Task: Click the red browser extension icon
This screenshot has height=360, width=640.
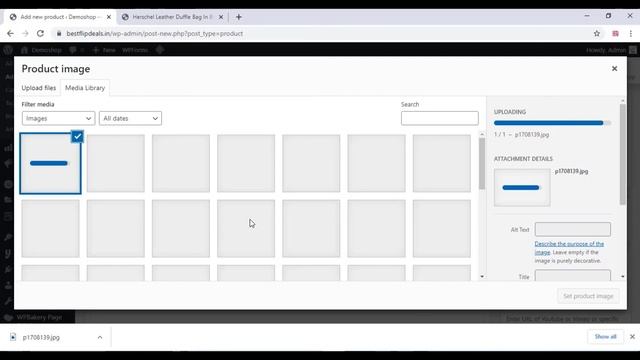Action: click(616, 33)
